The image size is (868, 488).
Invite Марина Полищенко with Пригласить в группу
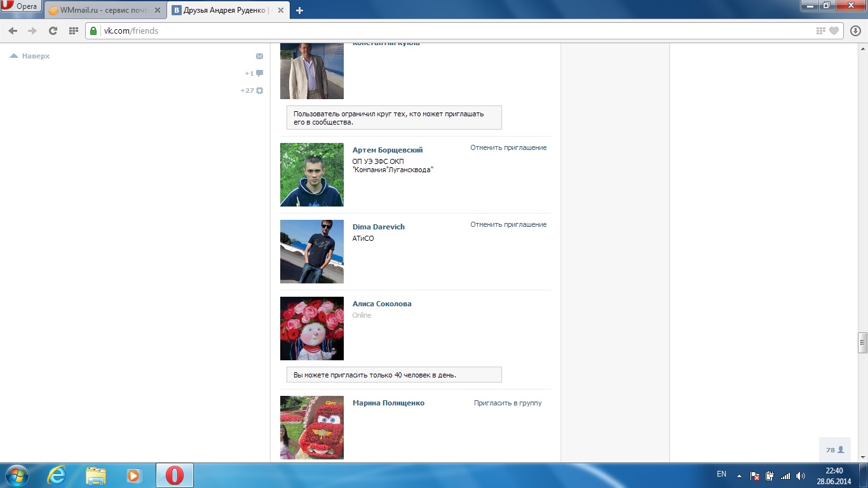508,403
